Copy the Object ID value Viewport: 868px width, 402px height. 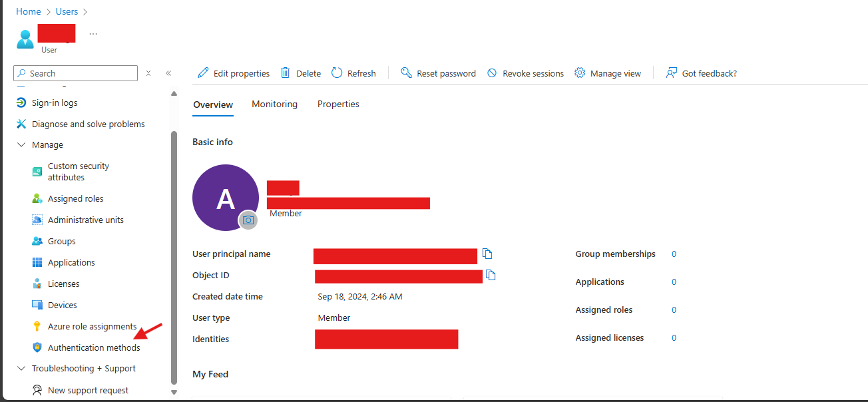(x=491, y=275)
